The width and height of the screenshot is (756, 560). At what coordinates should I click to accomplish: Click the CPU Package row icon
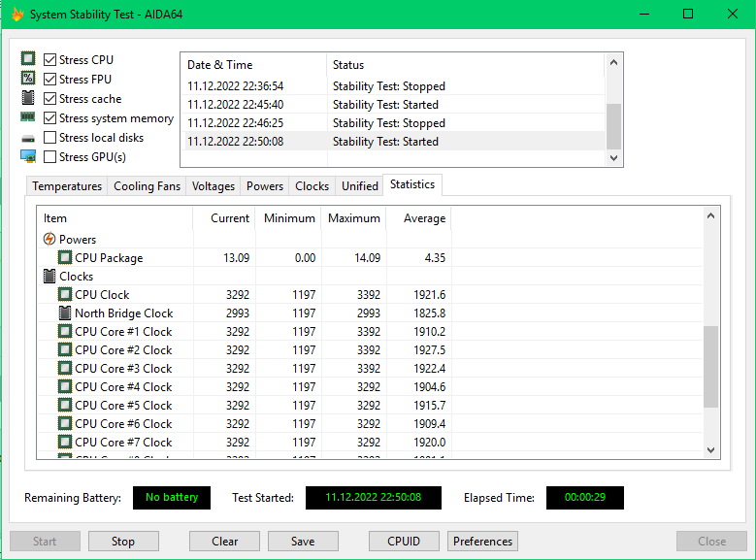[65, 257]
